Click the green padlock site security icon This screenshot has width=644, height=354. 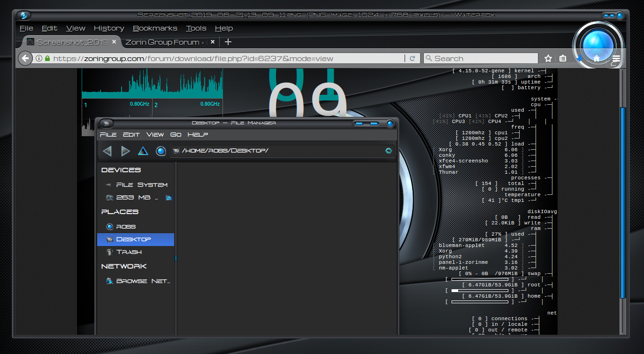pyautogui.click(x=47, y=58)
